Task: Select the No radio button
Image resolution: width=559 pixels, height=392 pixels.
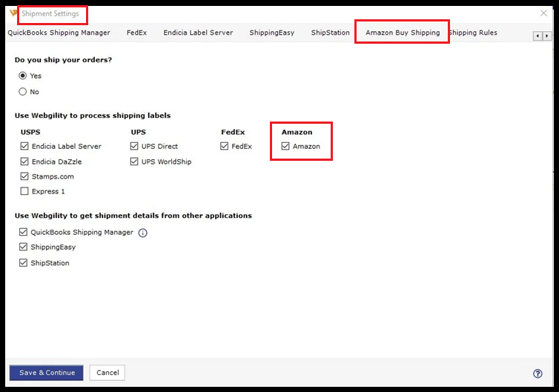Action: click(x=22, y=92)
